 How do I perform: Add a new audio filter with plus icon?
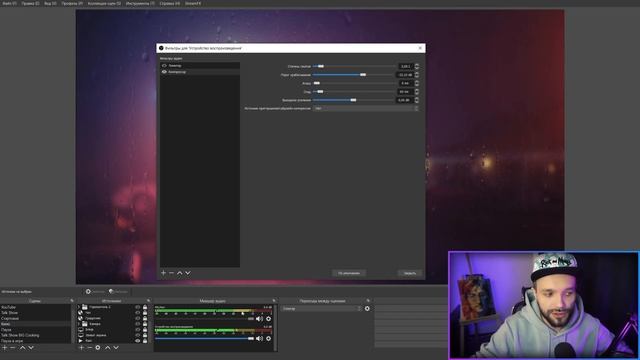163,273
